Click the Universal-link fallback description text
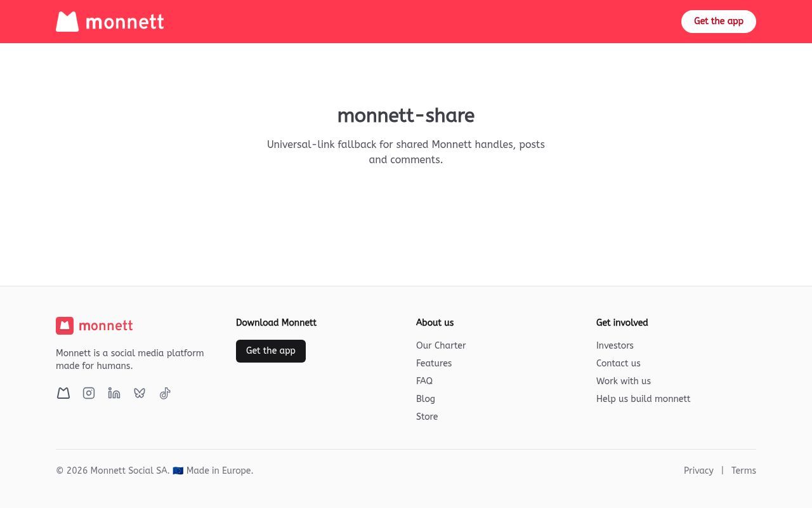812x508 pixels. tap(406, 152)
